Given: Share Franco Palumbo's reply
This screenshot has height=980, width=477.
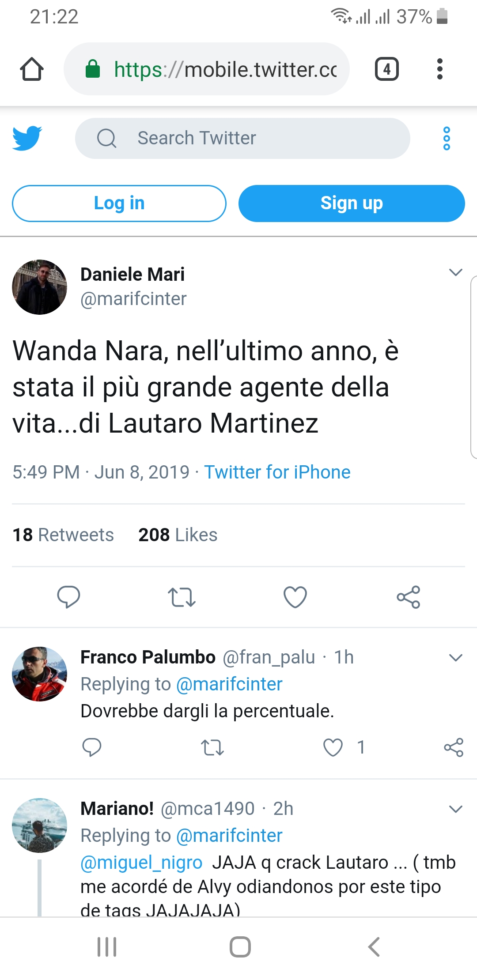Looking at the screenshot, I should [x=454, y=747].
